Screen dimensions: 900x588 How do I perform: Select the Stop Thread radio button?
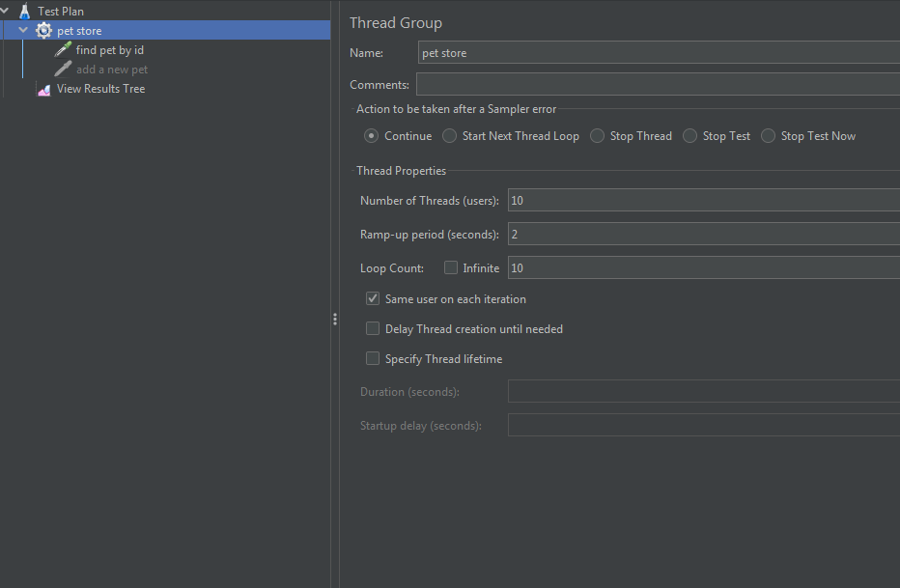(x=597, y=136)
